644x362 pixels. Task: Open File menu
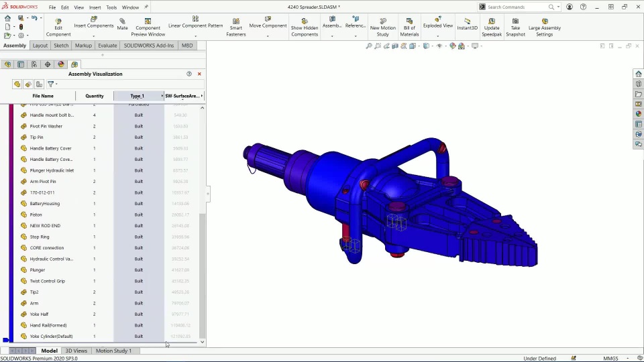pyautogui.click(x=52, y=7)
